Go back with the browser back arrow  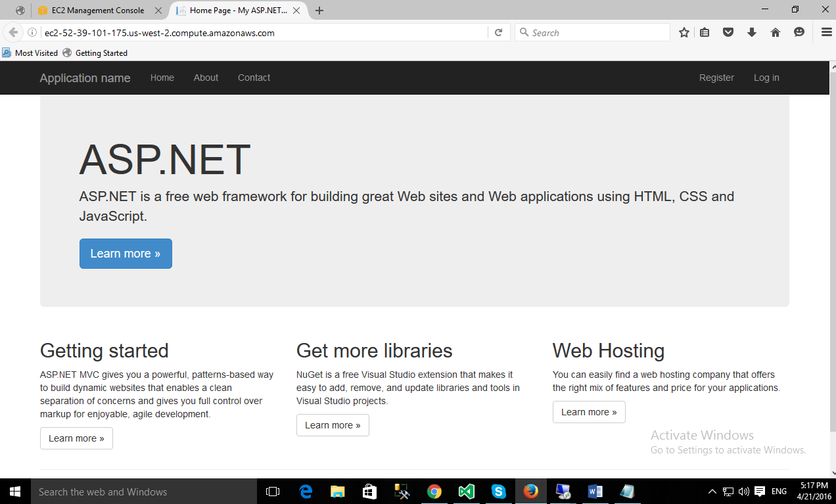pos(13,32)
